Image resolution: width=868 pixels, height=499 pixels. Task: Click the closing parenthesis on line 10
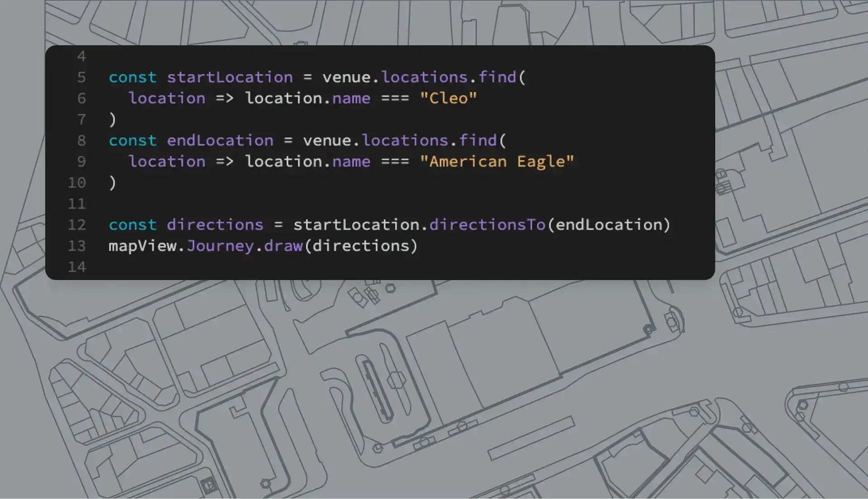(113, 183)
